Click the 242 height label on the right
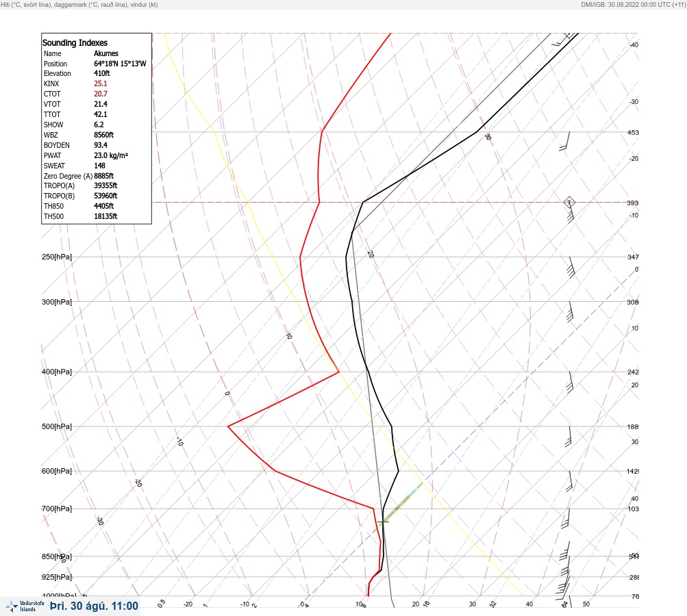687x616 pixels. coord(633,372)
